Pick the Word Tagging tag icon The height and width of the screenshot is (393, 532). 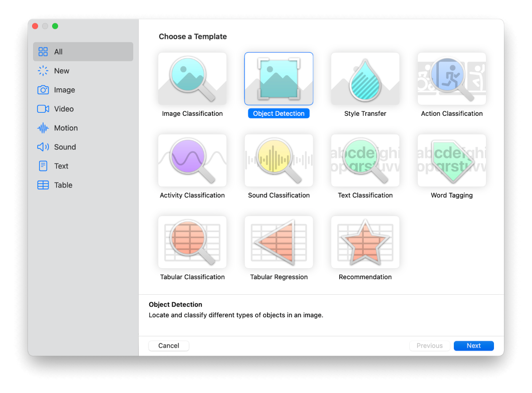[x=452, y=160]
